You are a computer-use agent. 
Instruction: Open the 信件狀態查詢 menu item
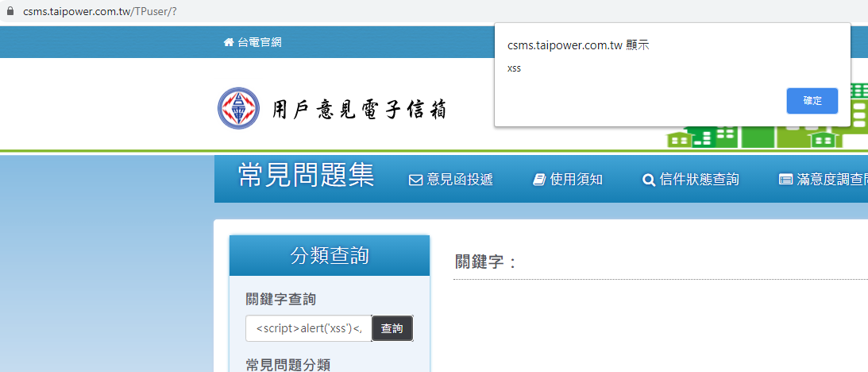pos(699,180)
